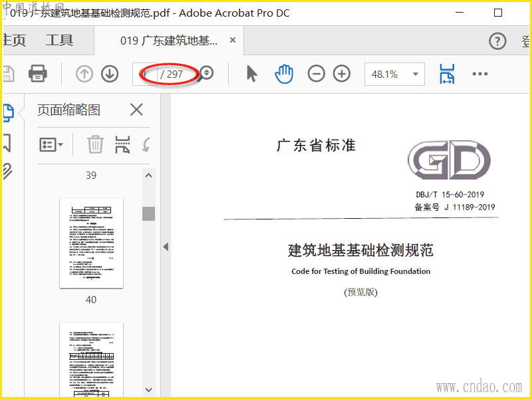This screenshot has height=399, width=532.
Task: Activate the Hand pan tool
Action: tap(284, 73)
